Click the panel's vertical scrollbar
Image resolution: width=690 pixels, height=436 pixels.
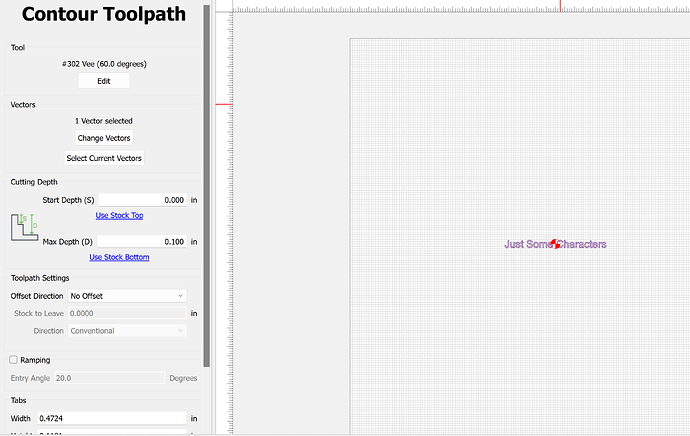206,186
